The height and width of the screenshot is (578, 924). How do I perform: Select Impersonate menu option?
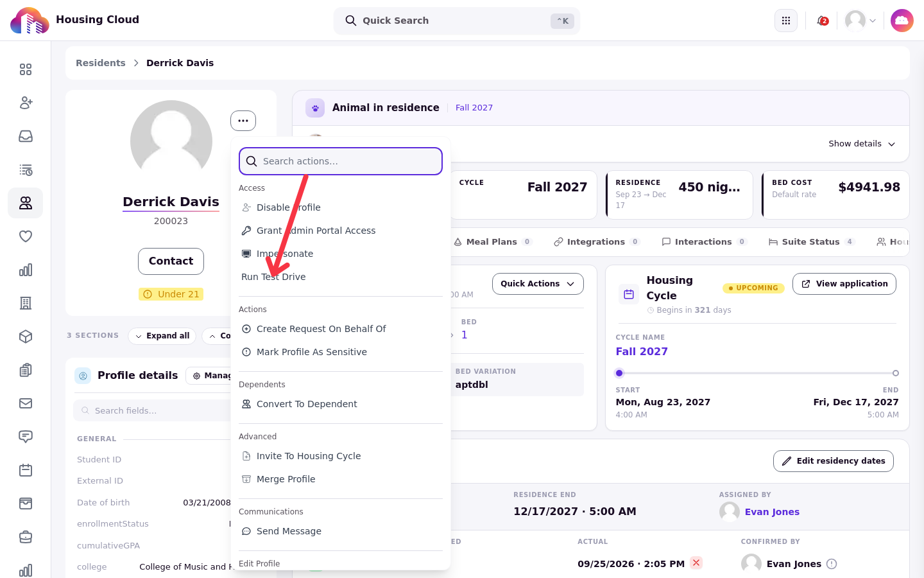[x=341, y=254]
